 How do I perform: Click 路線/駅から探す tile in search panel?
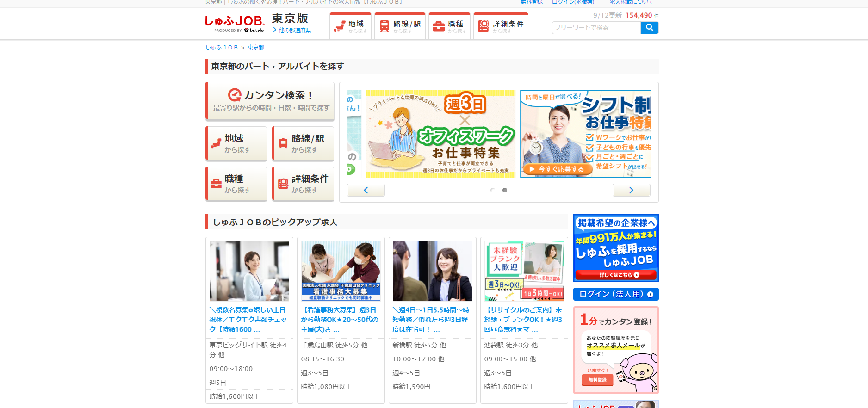tap(303, 143)
